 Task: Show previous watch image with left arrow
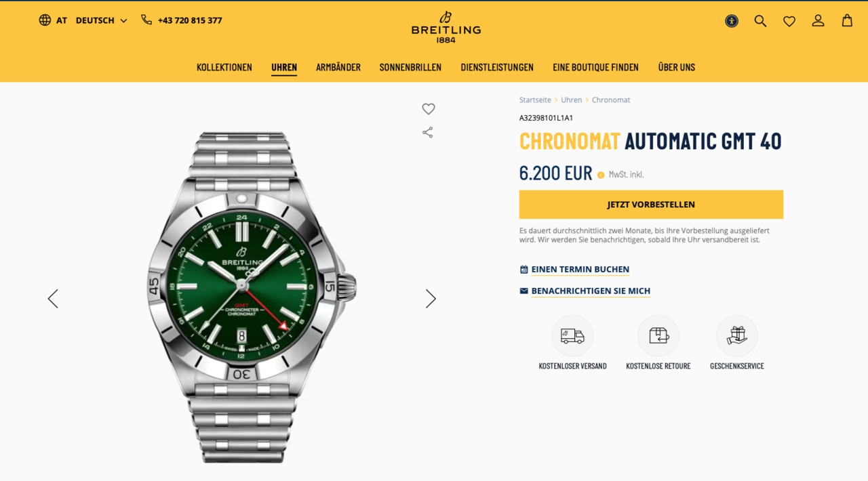click(52, 299)
